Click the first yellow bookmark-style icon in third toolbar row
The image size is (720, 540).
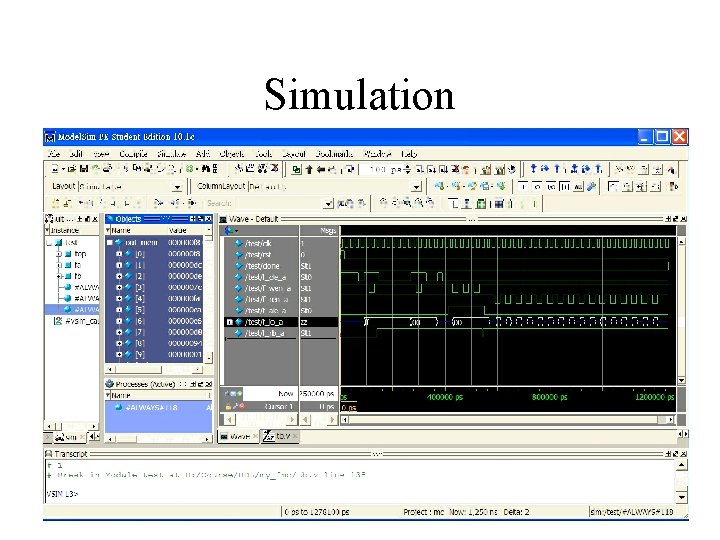pyautogui.click(x=56, y=203)
